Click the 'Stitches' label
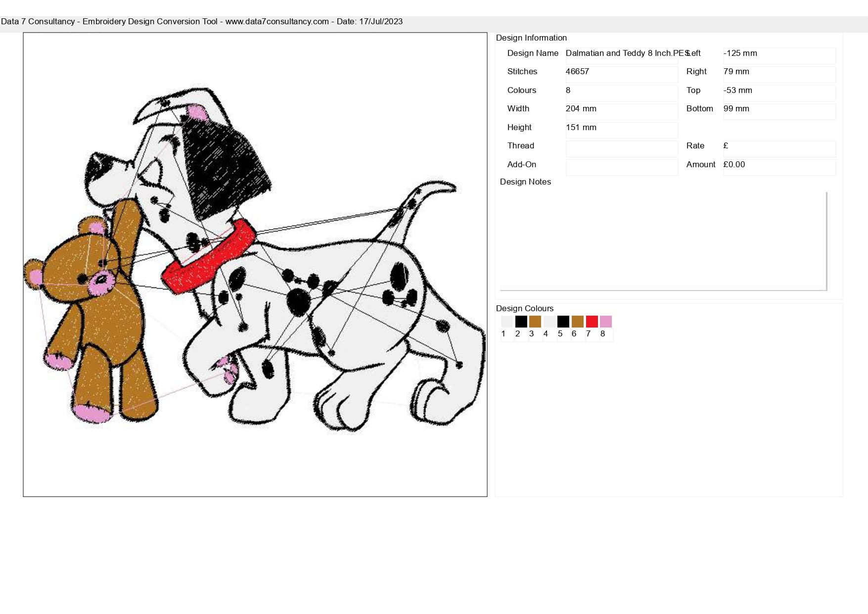 (x=522, y=71)
